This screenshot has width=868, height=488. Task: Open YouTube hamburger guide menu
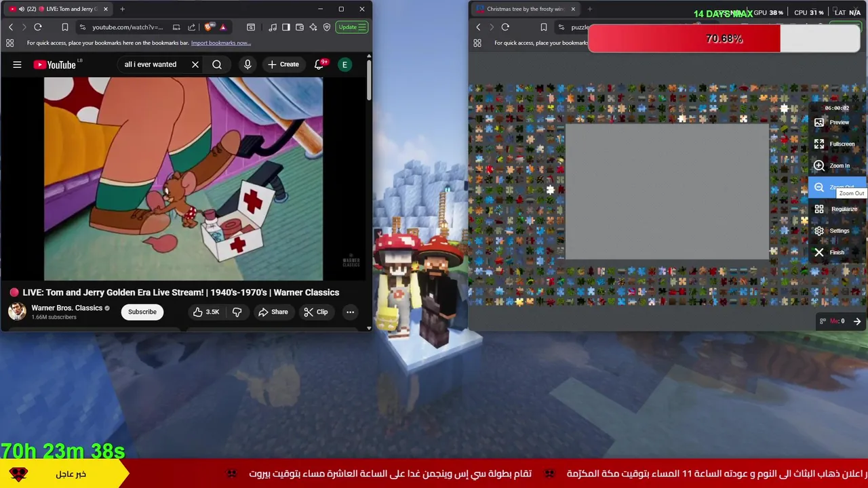(x=17, y=64)
